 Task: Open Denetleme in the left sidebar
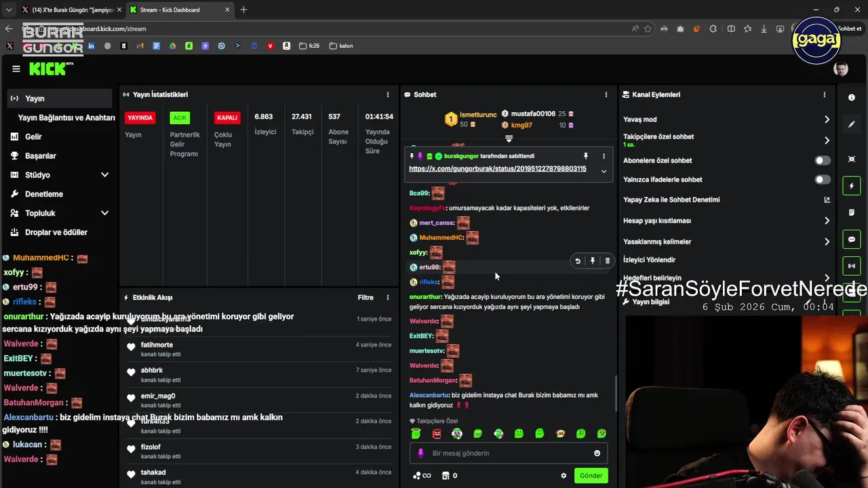point(60,194)
